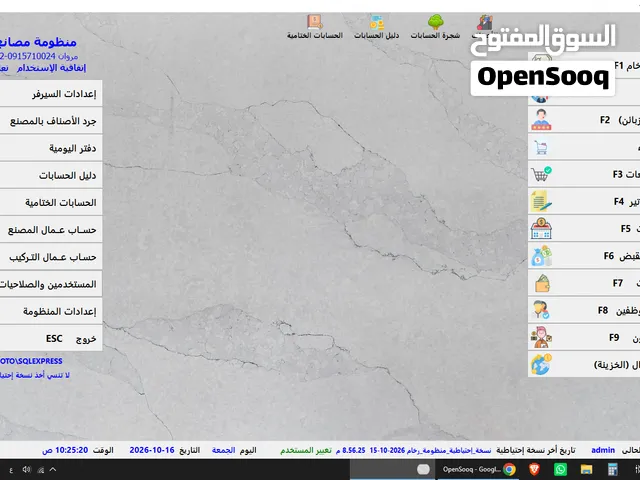The width and height of the screenshot is (640, 480).
Task: Click تاريخ أخر نسخة إحتياطية label
Action: [536, 450]
